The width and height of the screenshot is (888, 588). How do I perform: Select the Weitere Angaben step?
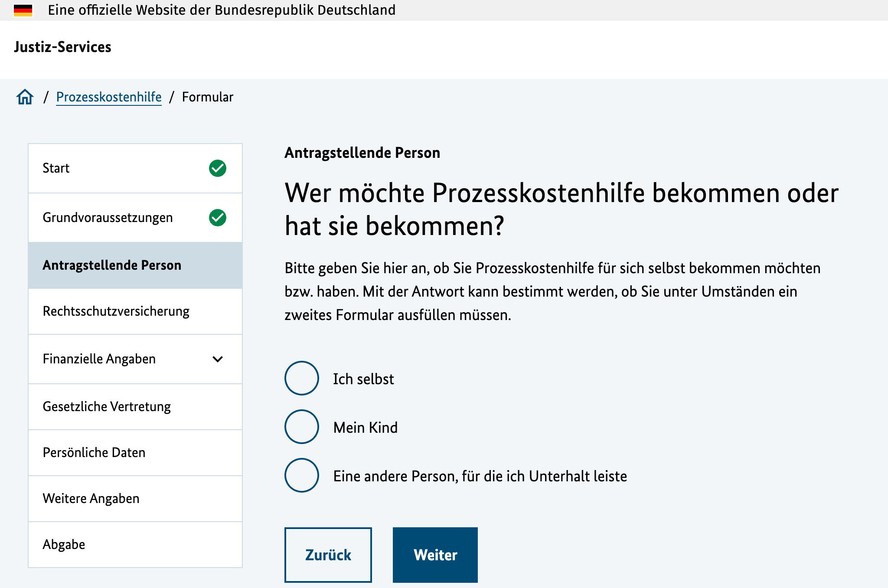click(x=90, y=499)
